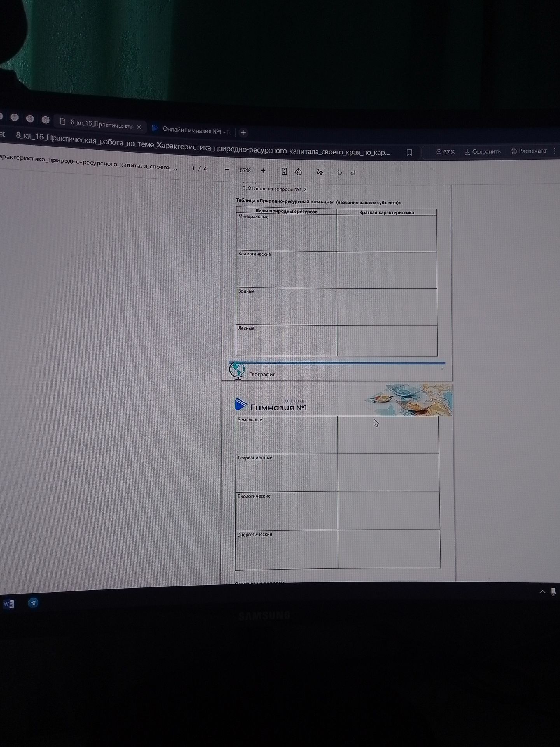
Task: Click the География footer label
Action: click(x=262, y=374)
